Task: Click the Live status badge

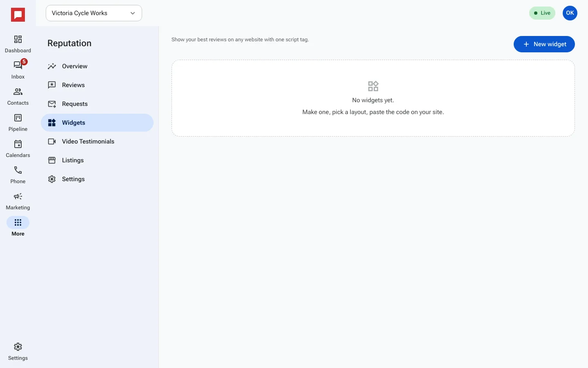Action: pos(542,13)
